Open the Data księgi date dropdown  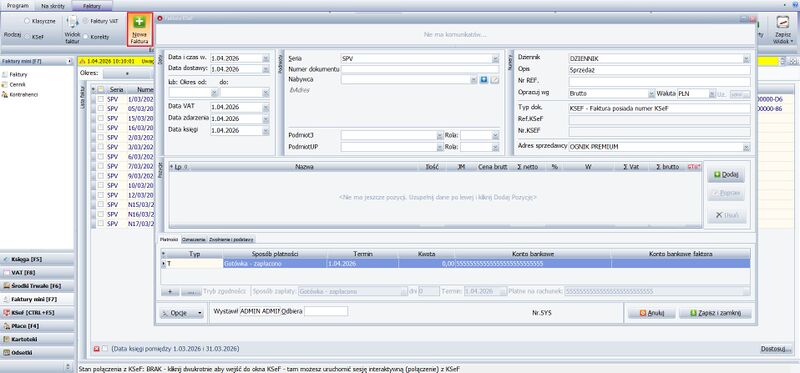(x=265, y=130)
